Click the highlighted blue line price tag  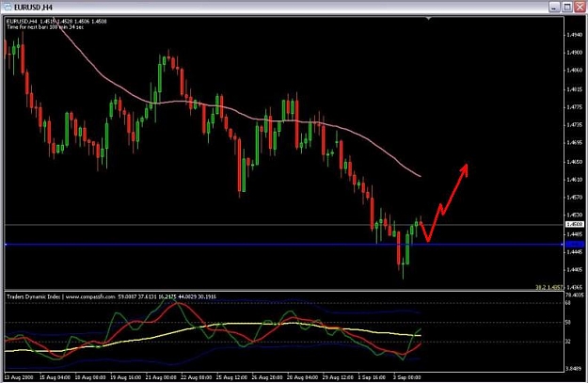click(x=575, y=245)
